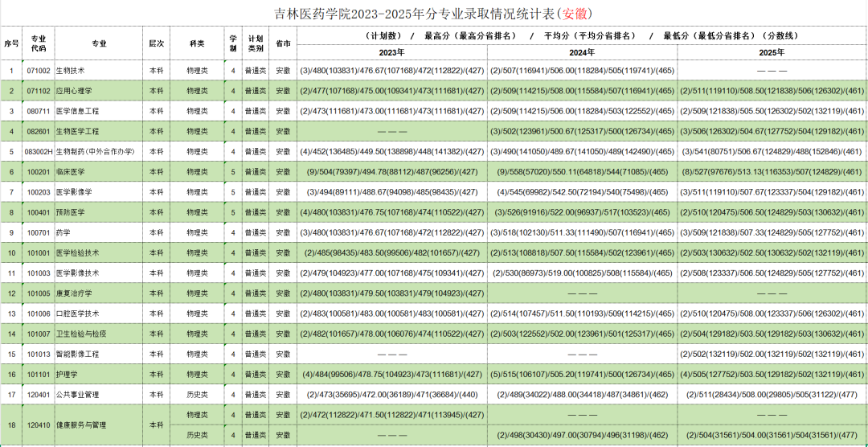Select the 2025 cell starting (2)/511(28434) for 公共事业管理

coord(772,395)
